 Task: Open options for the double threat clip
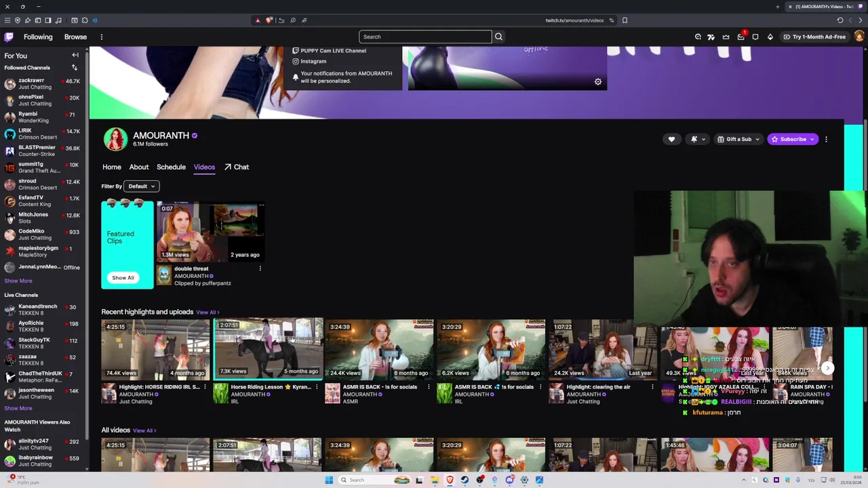(260, 268)
